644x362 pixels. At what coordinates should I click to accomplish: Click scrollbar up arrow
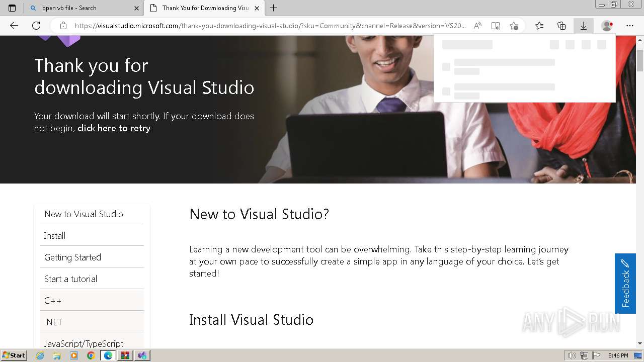(640, 40)
